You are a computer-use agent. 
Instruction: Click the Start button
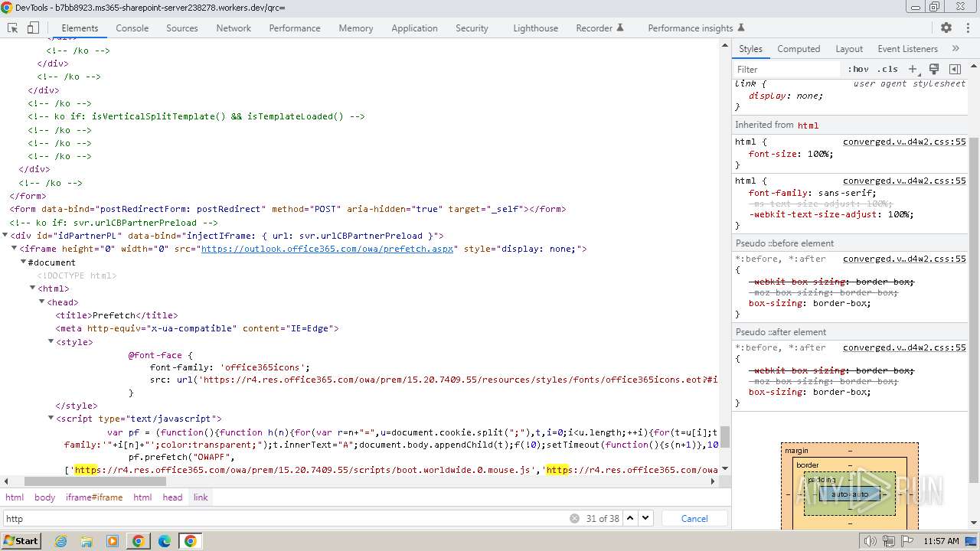tap(21, 541)
